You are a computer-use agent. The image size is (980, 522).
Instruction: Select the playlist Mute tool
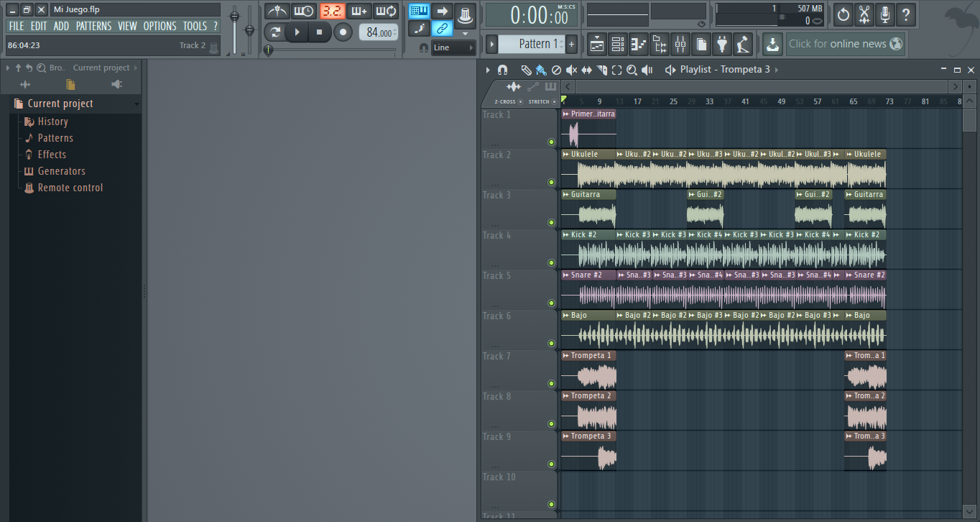point(571,70)
